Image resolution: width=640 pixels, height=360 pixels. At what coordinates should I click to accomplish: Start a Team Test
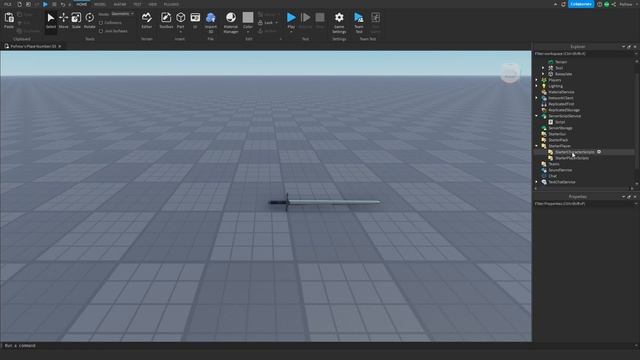359,22
